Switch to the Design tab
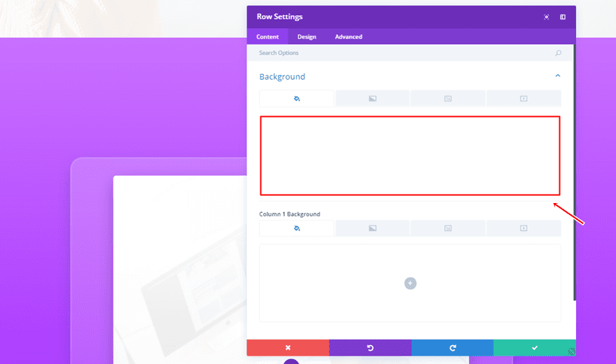The height and width of the screenshot is (364, 616). [x=307, y=37]
